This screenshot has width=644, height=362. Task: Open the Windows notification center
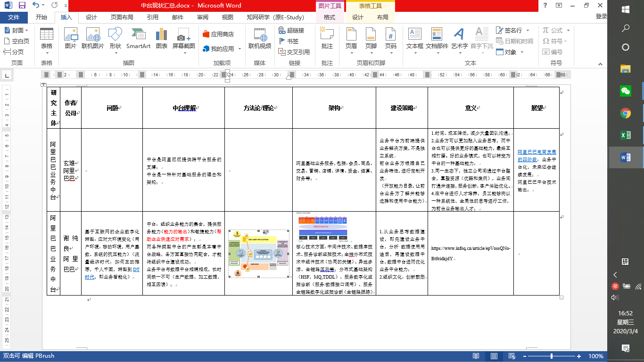[x=626, y=348]
